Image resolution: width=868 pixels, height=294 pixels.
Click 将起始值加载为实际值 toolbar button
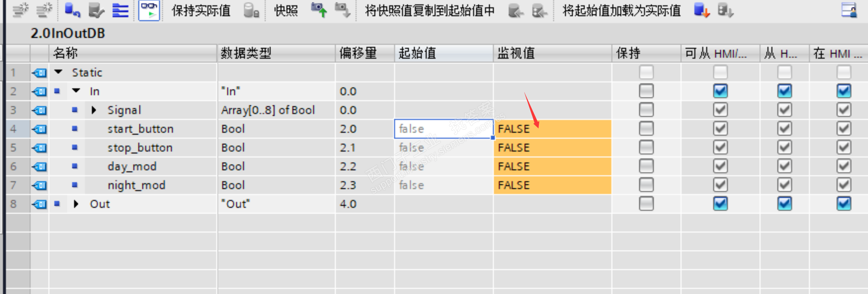click(621, 11)
